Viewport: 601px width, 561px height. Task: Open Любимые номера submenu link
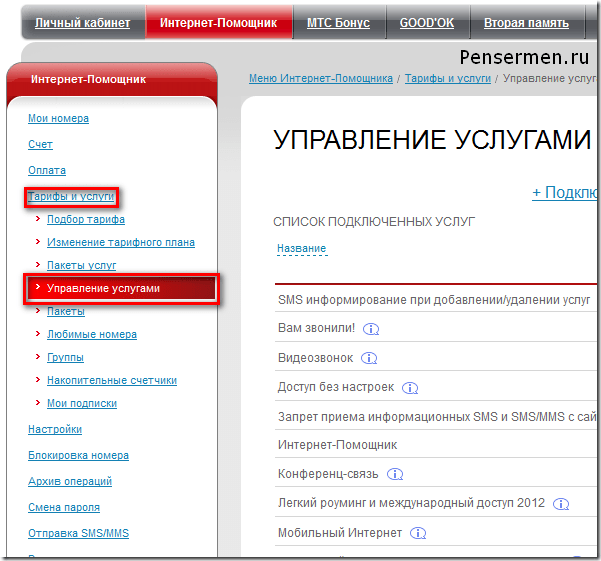click(x=92, y=334)
